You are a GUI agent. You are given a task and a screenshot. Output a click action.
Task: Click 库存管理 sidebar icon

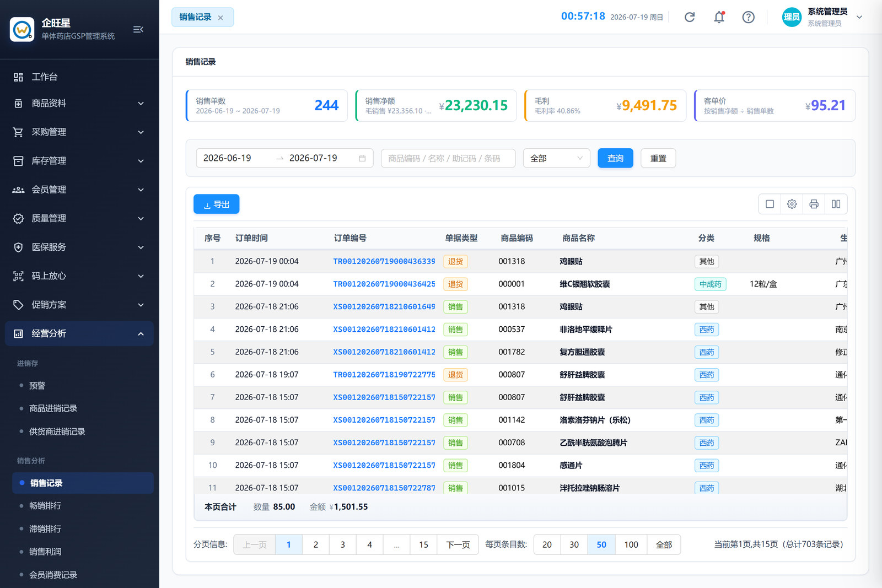tap(18, 161)
